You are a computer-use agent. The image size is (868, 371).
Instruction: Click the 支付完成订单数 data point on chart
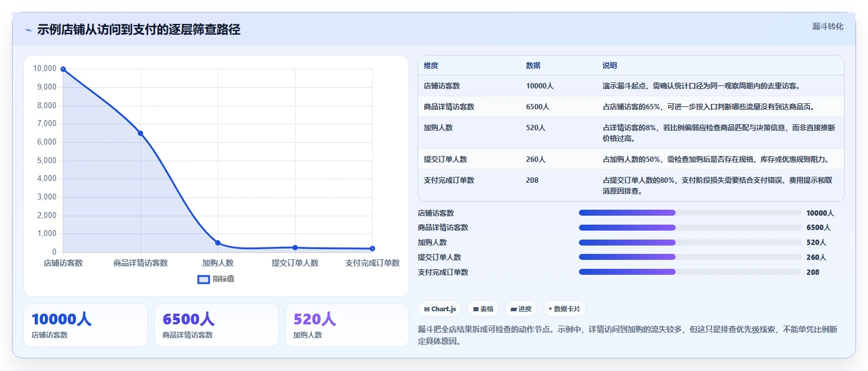372,249
